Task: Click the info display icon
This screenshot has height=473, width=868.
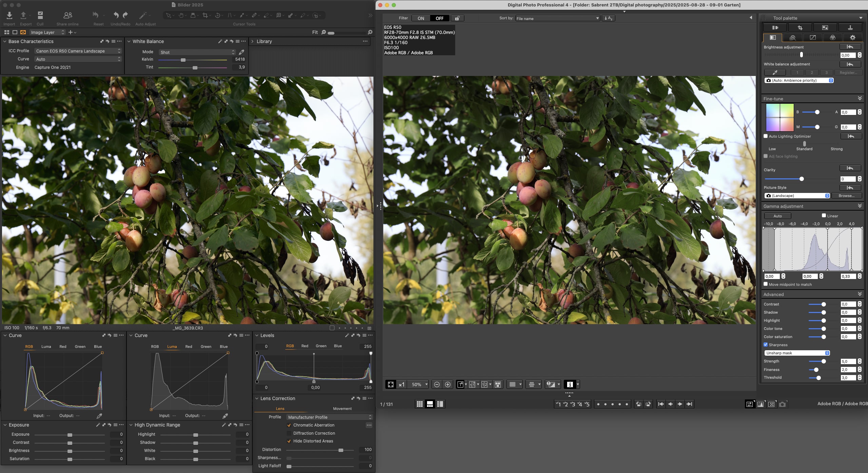Action: tap(570, 385)
